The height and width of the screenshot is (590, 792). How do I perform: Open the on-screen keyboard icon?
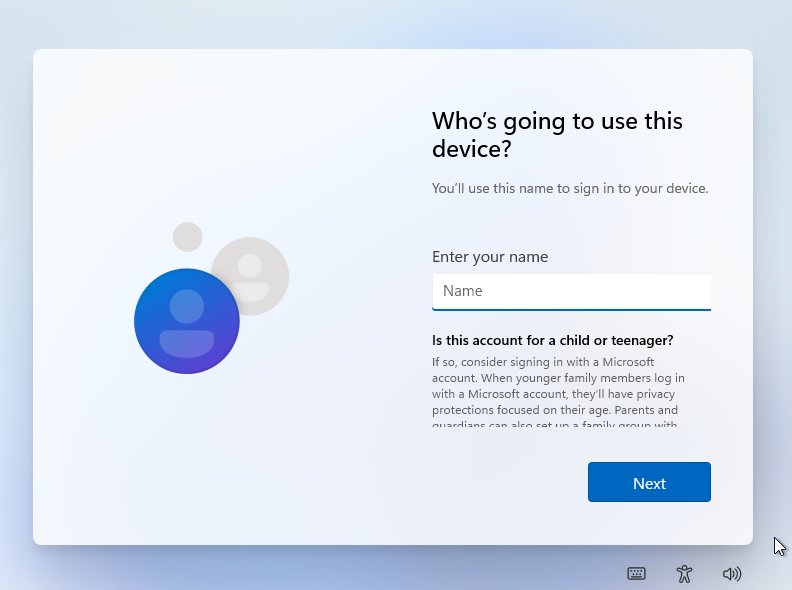[x=636, y=574]
